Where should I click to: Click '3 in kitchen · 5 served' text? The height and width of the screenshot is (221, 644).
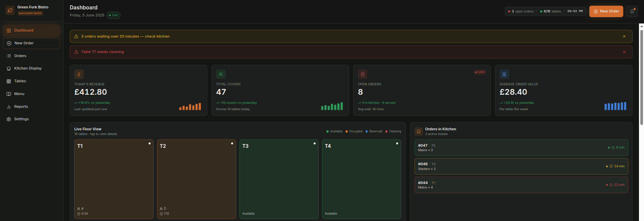379,103
